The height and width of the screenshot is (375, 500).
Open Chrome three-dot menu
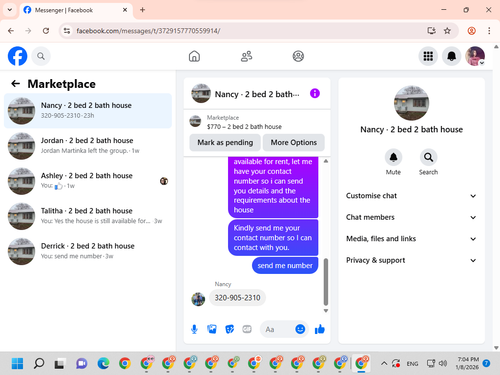click(489, 31)
